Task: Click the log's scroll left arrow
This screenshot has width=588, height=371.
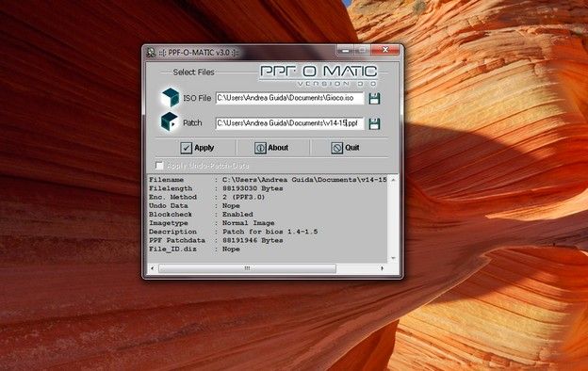Action: 153,268
